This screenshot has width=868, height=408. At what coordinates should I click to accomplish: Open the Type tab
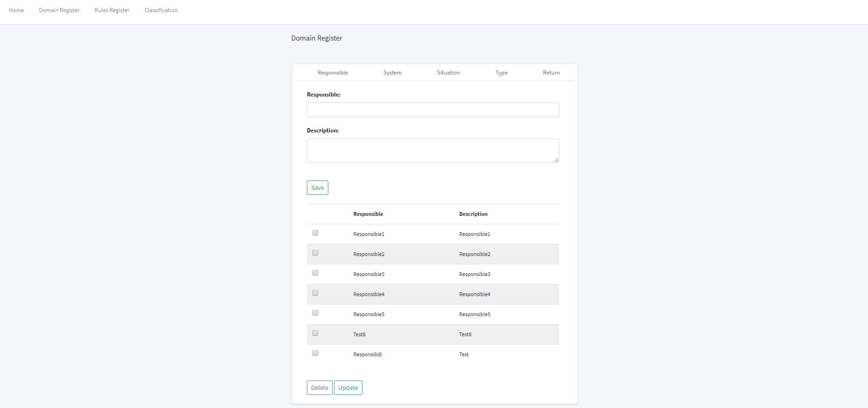[501, 73]
